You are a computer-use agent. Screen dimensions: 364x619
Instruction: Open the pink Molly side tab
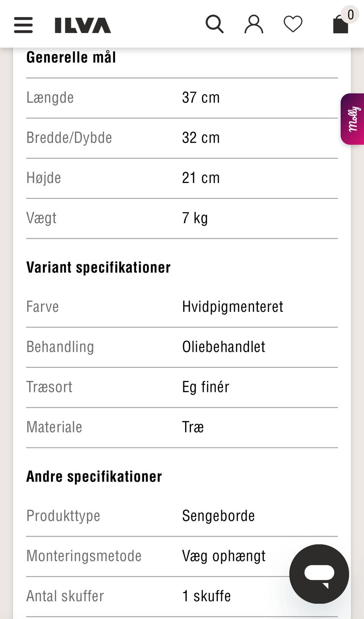[353, 120]
